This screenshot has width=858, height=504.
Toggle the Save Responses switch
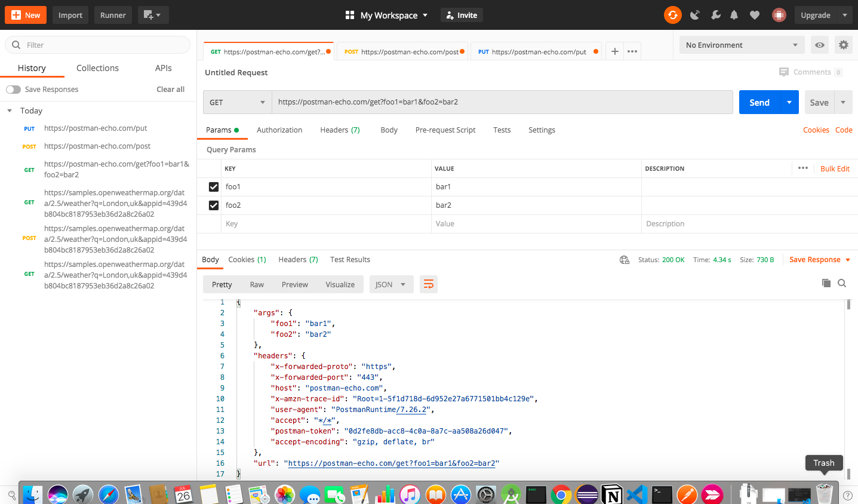(x=13, y=90)
